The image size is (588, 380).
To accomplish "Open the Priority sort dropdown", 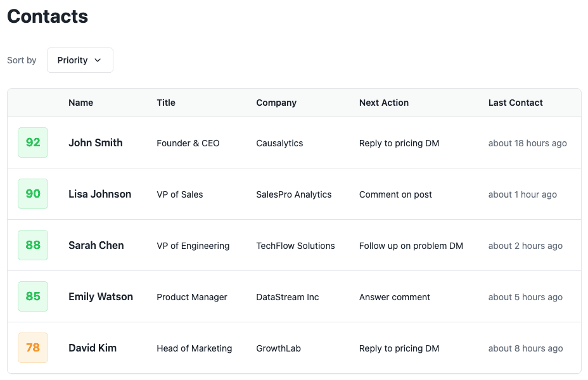I will pyautogui.click(x=79, y=60).
